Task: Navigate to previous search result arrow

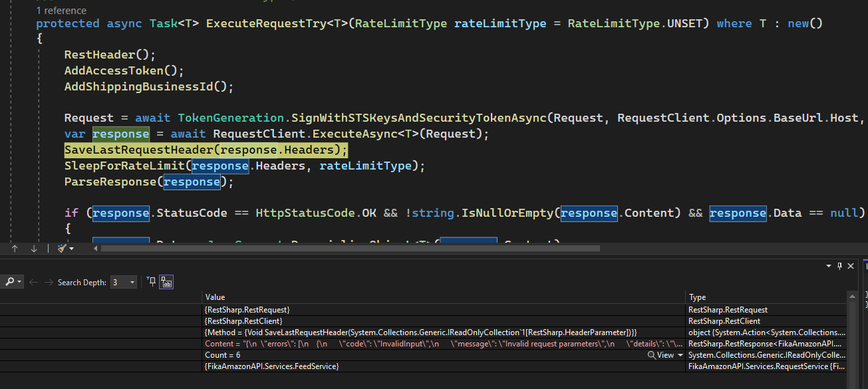Action: tap(33, 282)
